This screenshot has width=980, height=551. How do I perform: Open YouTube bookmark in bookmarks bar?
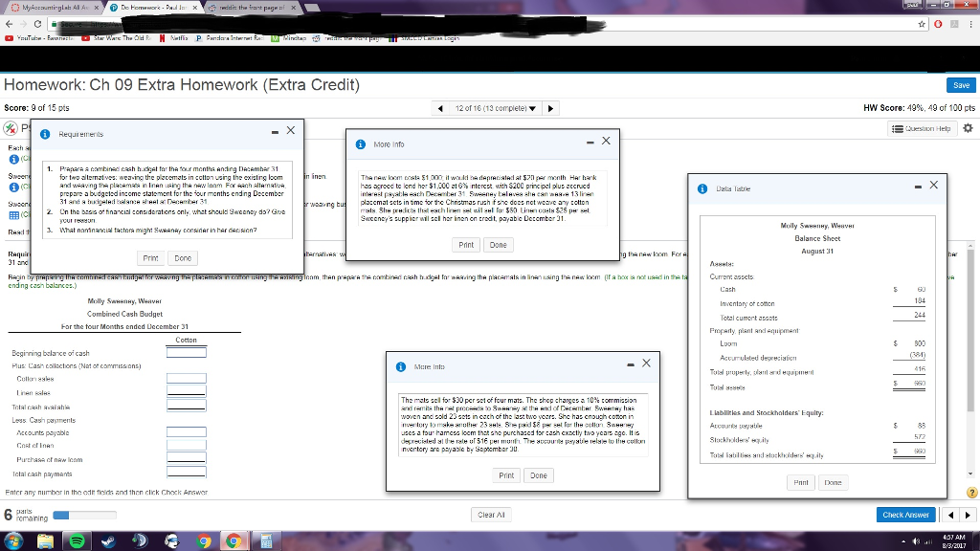[x=39, y=38]
